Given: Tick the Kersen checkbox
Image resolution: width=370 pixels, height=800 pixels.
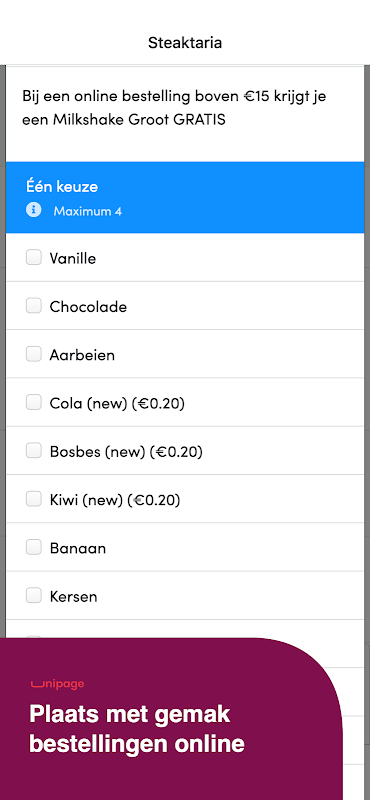Looking at the screenshot, I should pos(34,595).
